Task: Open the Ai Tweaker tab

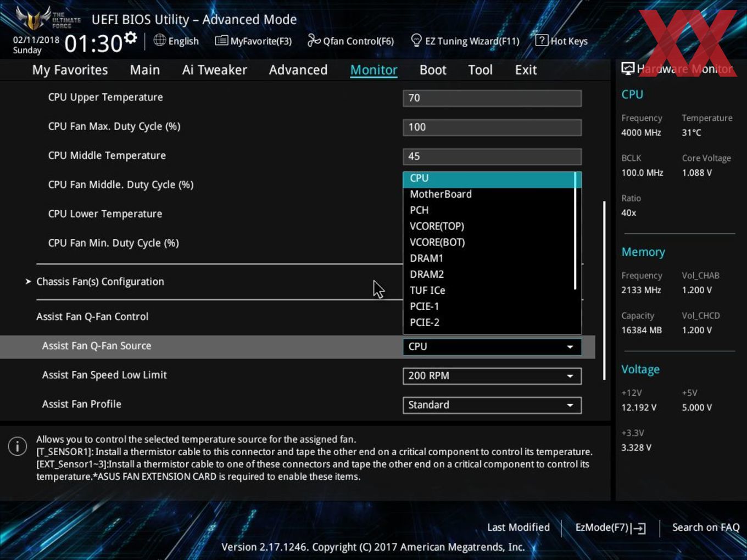Action: [215, 70]
